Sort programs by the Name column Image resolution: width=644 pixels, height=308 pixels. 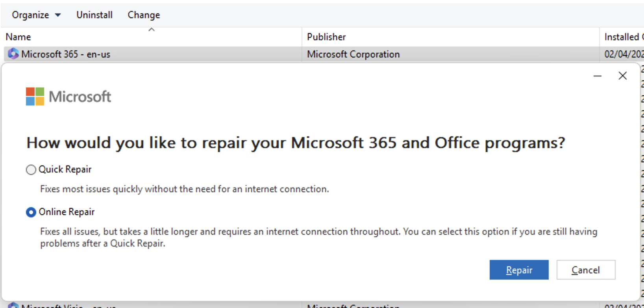[18, 37]
